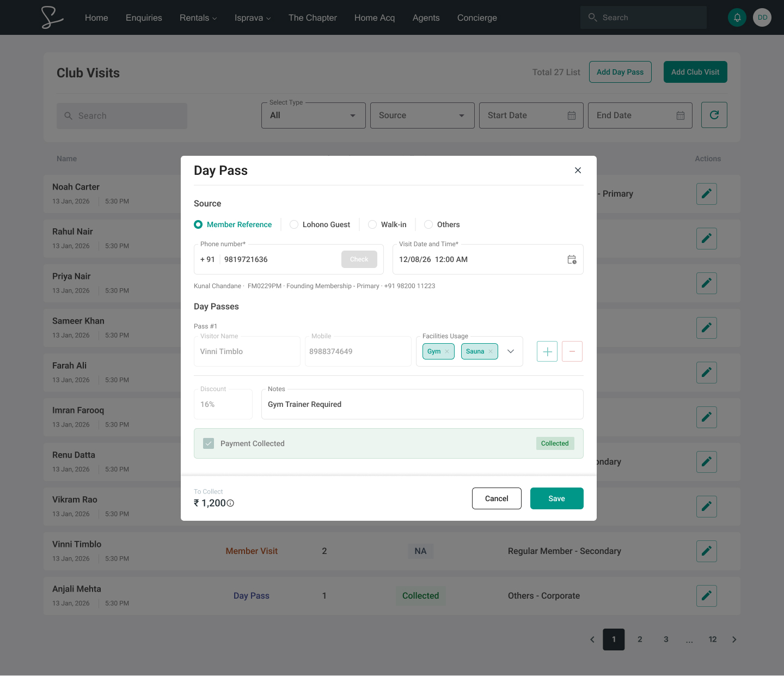Edit the Imran Farooq row
784x676 pixels.
coord(707,417)
